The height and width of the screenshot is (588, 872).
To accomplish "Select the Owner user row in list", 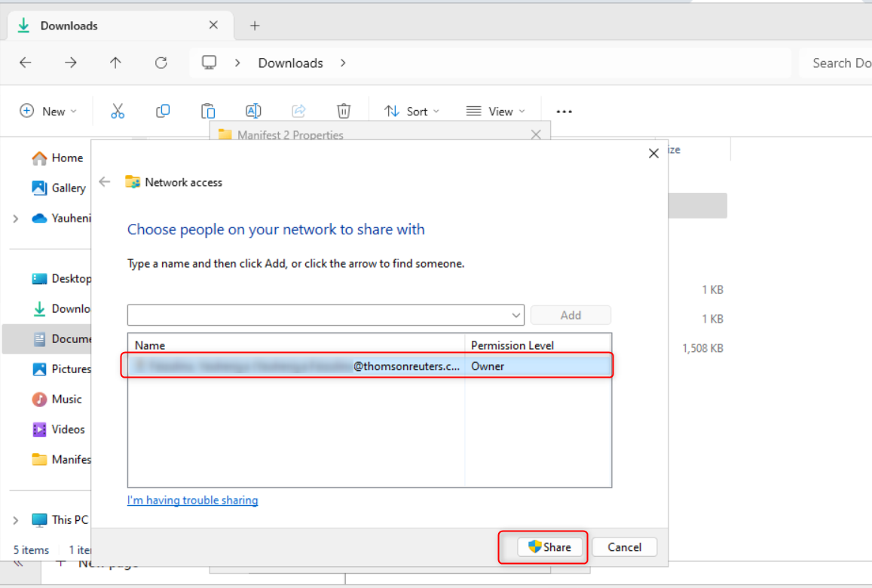I will coord(368,366).
